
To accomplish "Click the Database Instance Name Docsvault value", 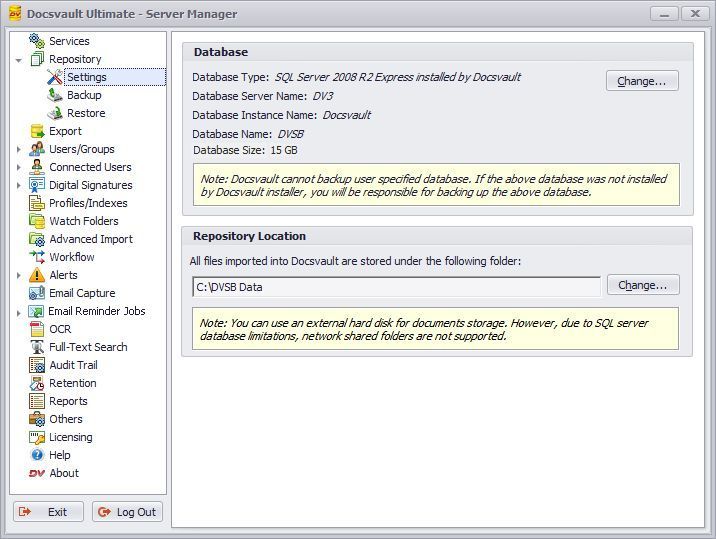I will pyautogui.click(x=347, y=115).
